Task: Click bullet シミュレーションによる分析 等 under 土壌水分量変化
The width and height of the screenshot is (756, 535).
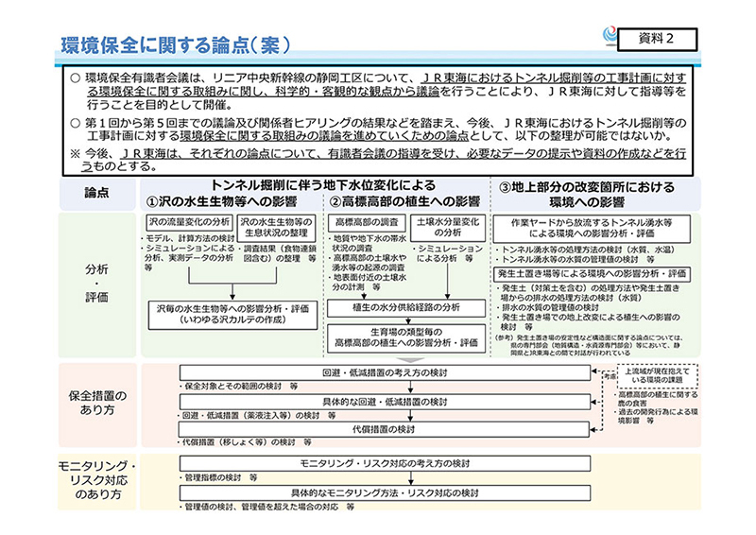Action: [448, 253]
